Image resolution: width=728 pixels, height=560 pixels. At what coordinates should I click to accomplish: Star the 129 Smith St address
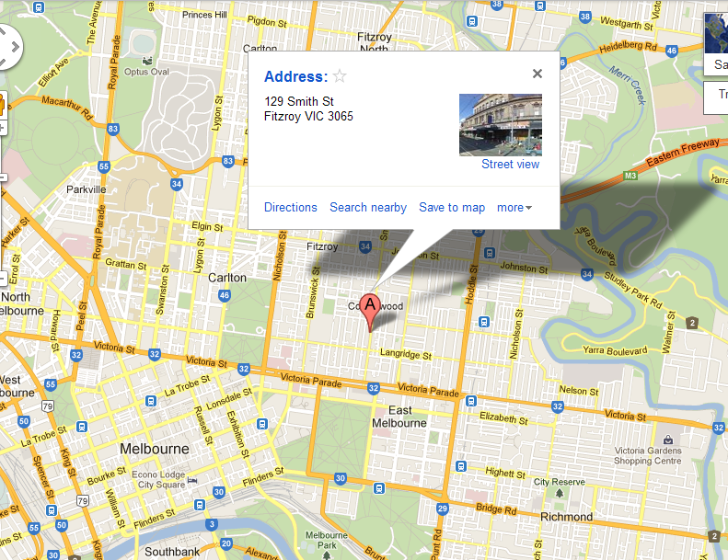click(340, 75)
